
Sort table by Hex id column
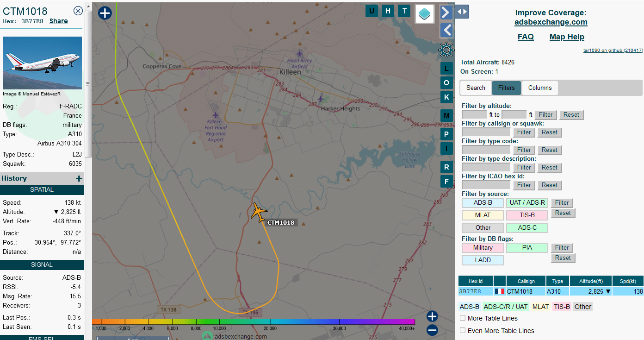(476, 281)
